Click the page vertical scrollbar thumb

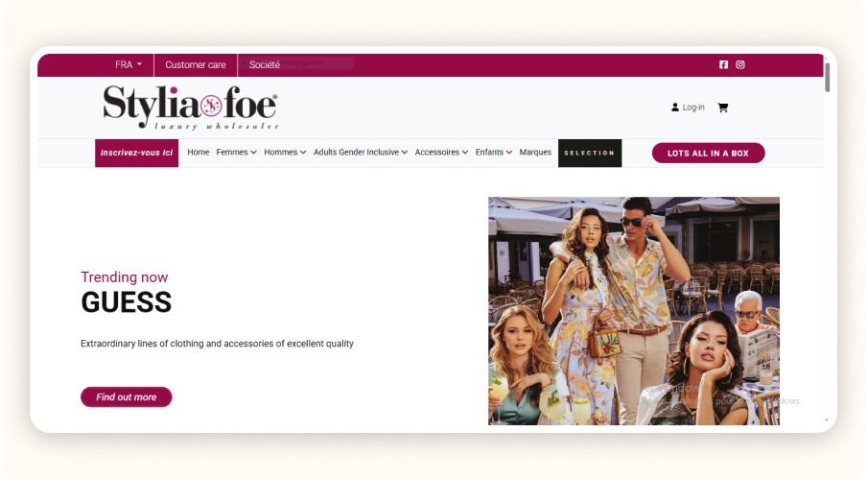click(x=827, y=78)
